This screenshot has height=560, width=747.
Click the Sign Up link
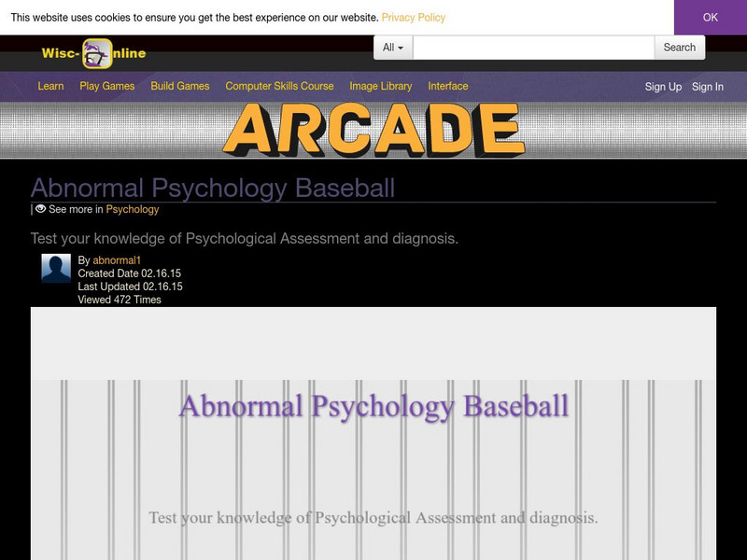tap(662, 85)
